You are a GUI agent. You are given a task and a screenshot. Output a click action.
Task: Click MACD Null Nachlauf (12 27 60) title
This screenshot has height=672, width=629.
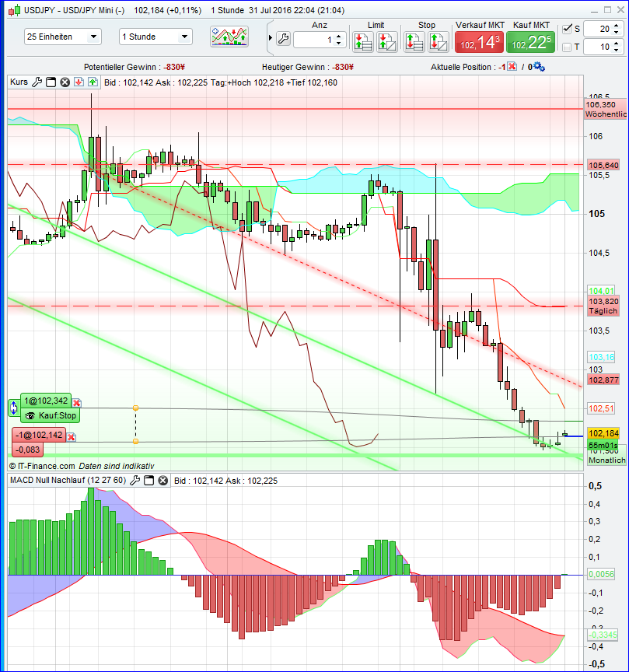click(x=68, y=481)
